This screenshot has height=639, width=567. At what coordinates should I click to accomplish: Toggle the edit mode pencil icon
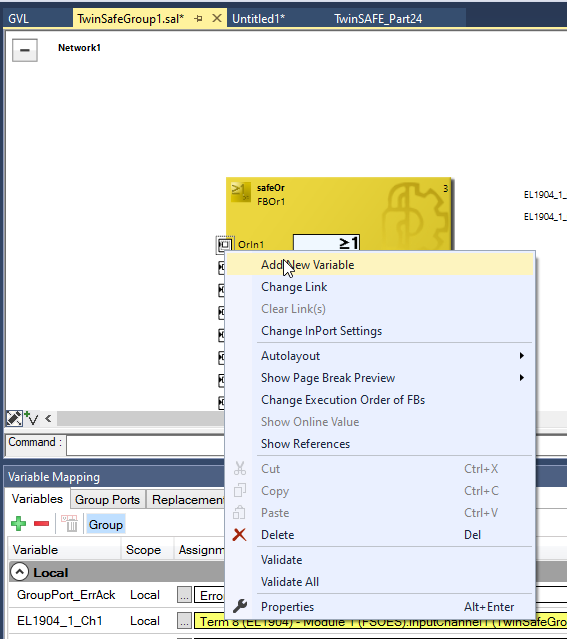point(14,419)
